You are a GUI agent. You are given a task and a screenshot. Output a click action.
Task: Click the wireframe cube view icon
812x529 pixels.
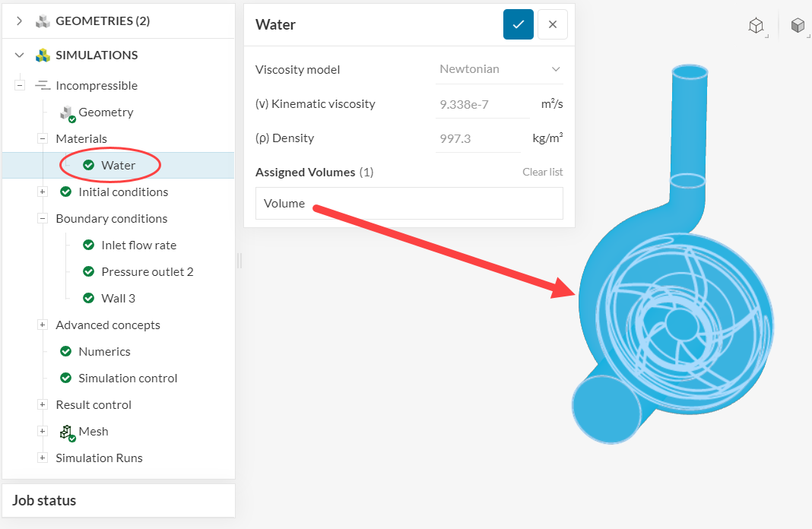(756, 25)
